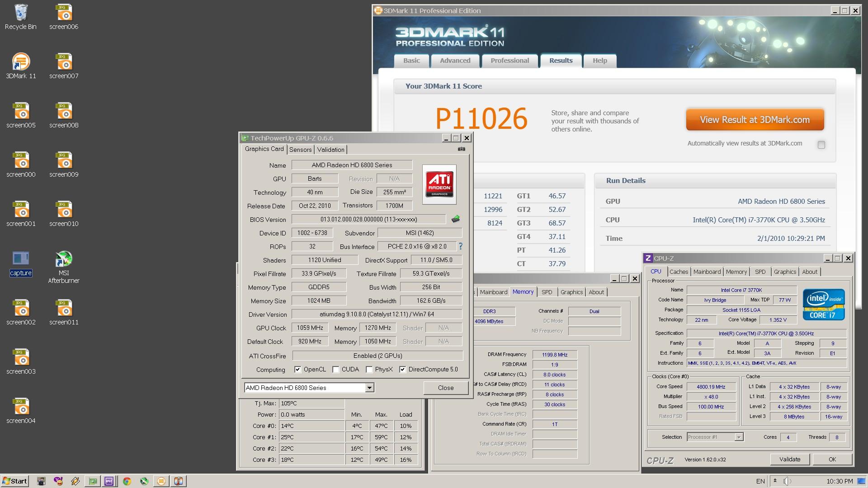Expand hidden tray icons chevron
The image size is (868, 488).
775,481
